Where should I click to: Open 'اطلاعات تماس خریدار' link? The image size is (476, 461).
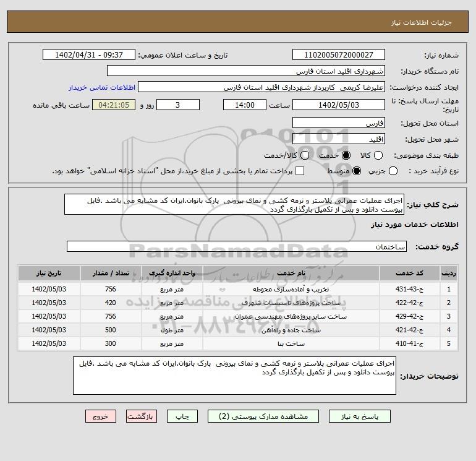coord(102,87)
